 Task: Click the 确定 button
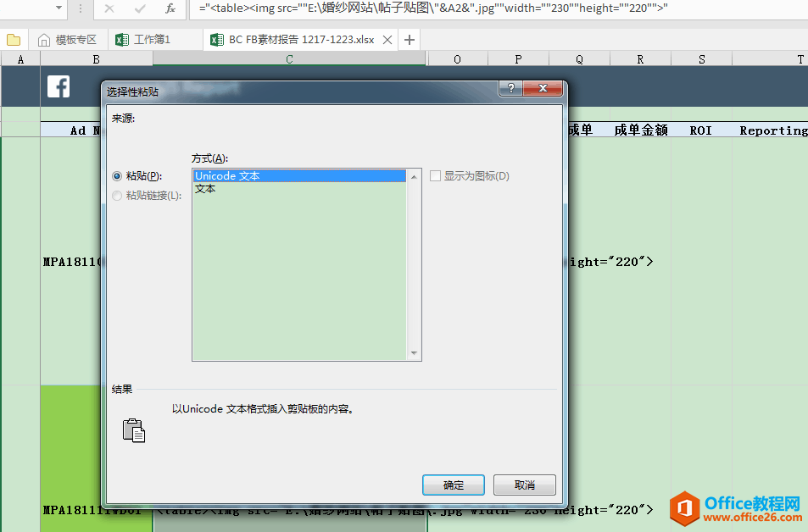coord(454,485)
